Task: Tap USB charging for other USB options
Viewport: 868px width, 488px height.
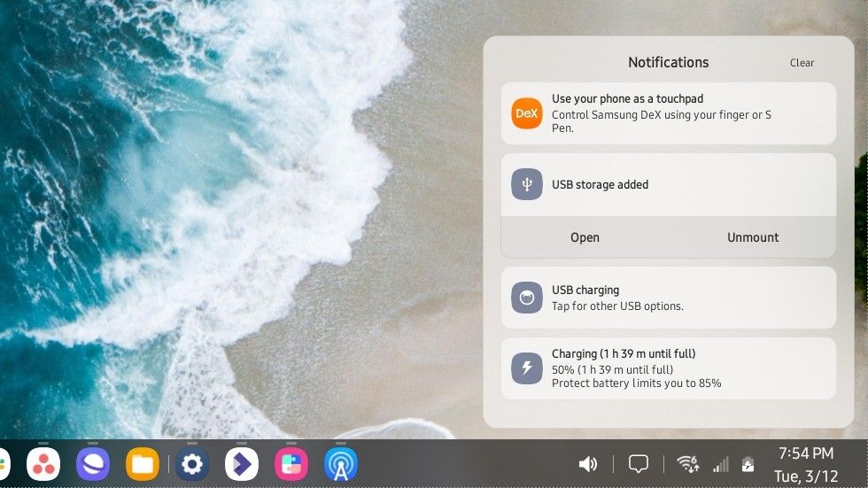Action: coord(668,298)
